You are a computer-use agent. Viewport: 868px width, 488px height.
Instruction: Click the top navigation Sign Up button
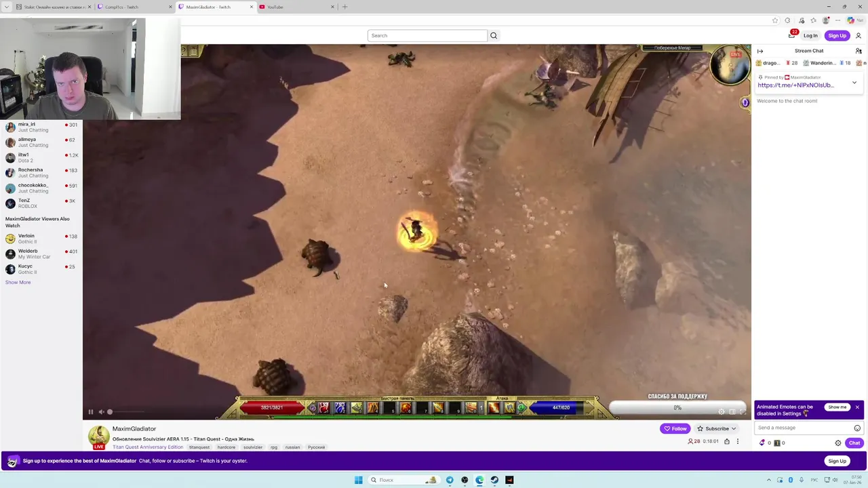[837, 36]
